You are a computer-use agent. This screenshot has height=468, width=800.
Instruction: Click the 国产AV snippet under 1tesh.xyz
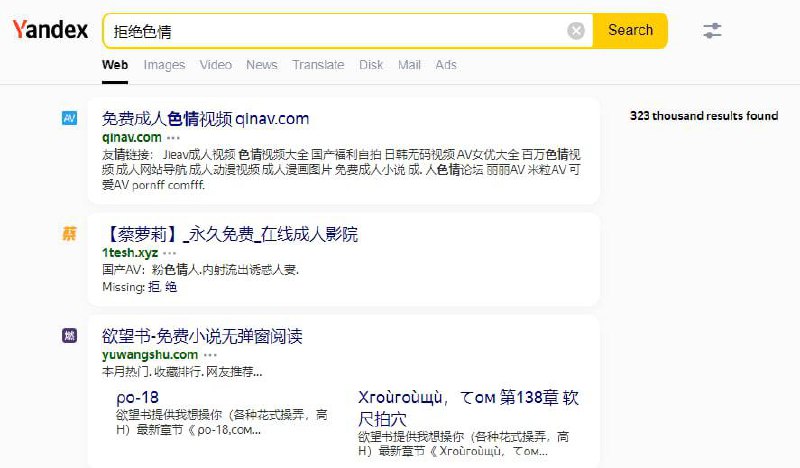coord(200,270)
